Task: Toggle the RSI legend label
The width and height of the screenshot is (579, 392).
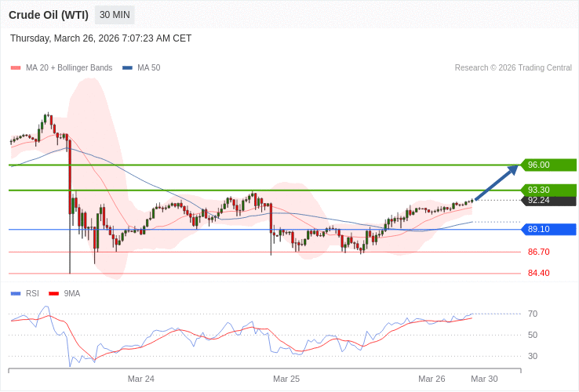Action: 32,294
